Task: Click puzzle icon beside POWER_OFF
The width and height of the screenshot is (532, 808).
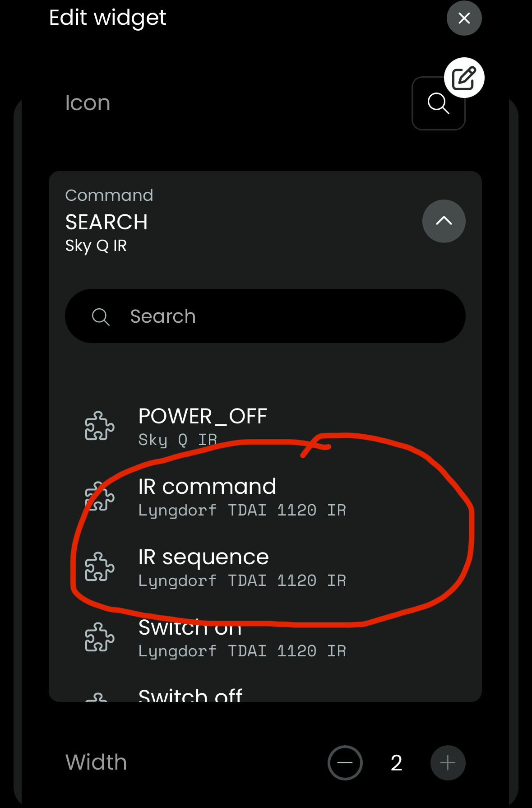Action: click(100, 426)
